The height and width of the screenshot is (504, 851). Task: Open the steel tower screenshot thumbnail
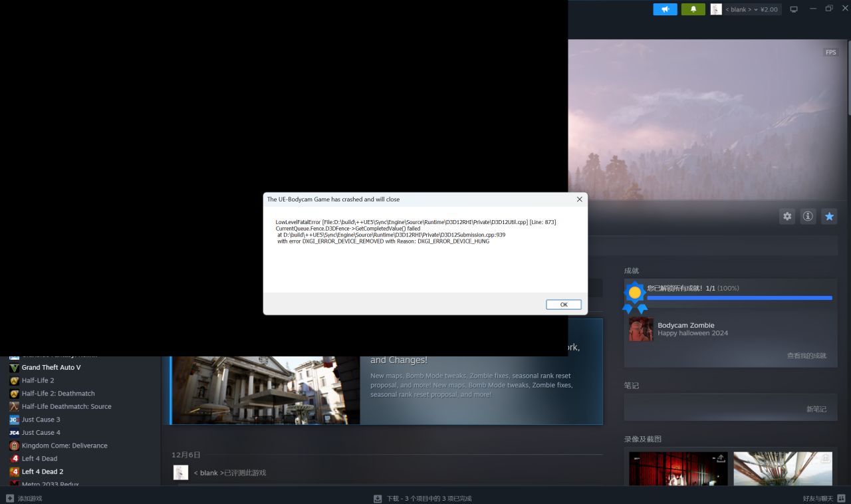783,469
